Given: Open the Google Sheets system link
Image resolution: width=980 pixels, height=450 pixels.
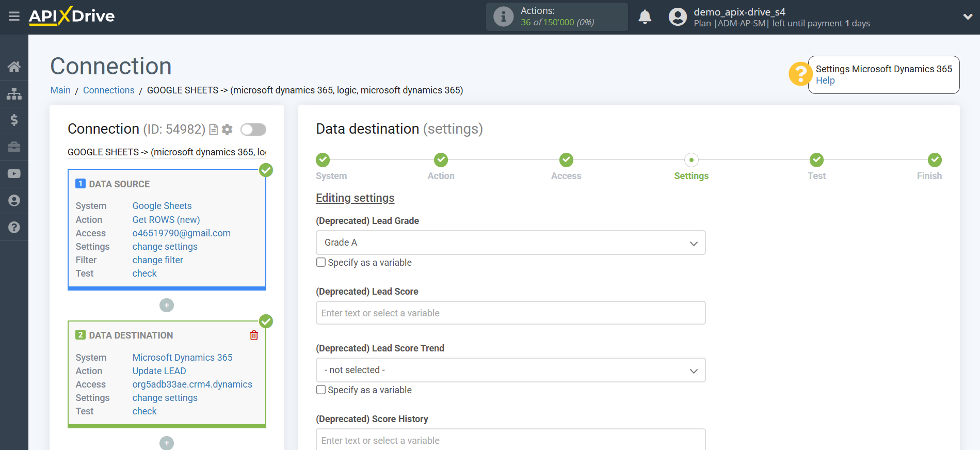Looking at the screenshot, I should pos(162,206).
